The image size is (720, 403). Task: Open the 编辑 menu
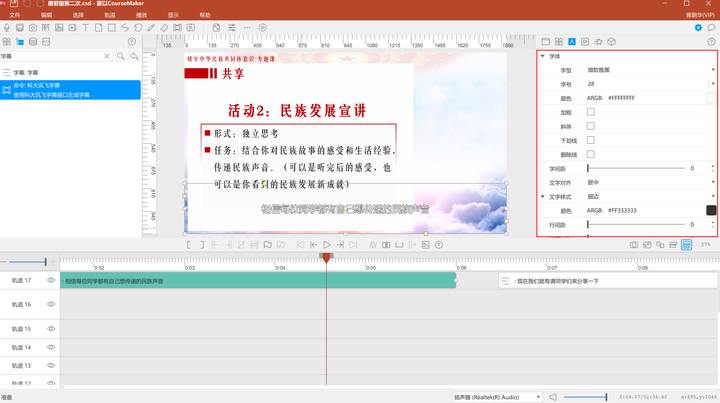pyautogui.click(x=46, y=15)
